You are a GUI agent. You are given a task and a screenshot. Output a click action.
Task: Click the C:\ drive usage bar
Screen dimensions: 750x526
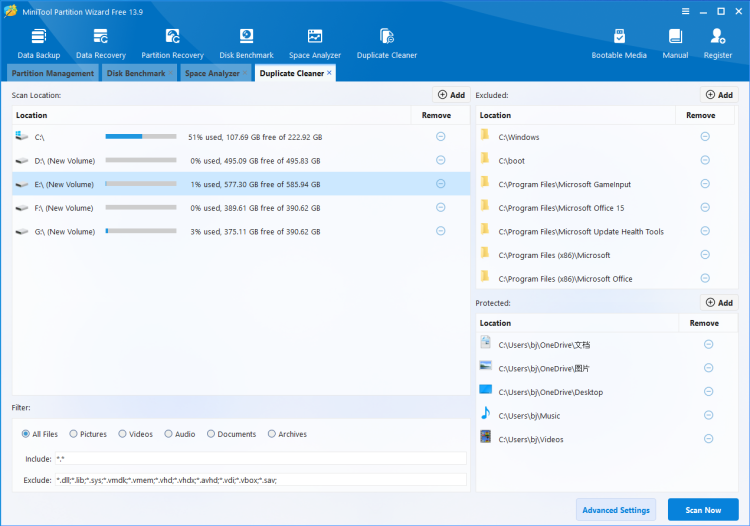coord(141,137)
